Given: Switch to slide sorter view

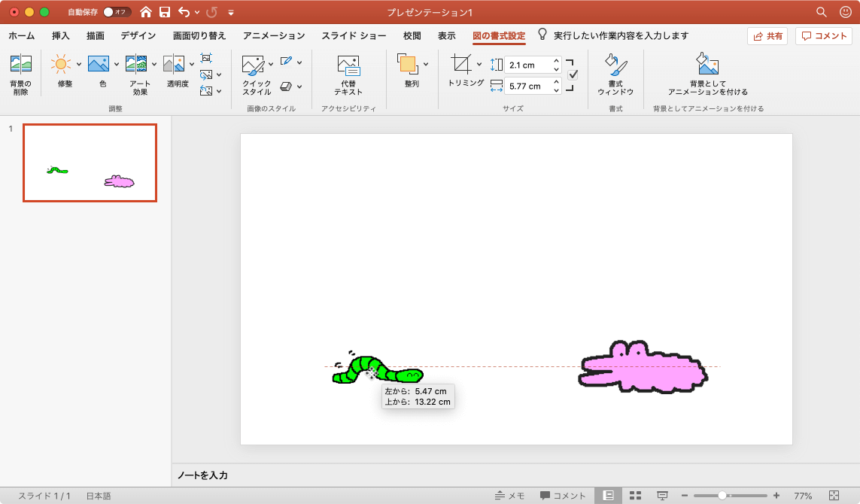Looking at the screenshot, I should [635, 496].
